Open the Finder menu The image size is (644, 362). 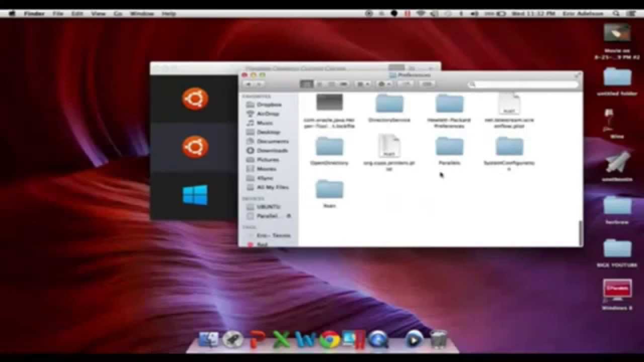tap(34, 14)
